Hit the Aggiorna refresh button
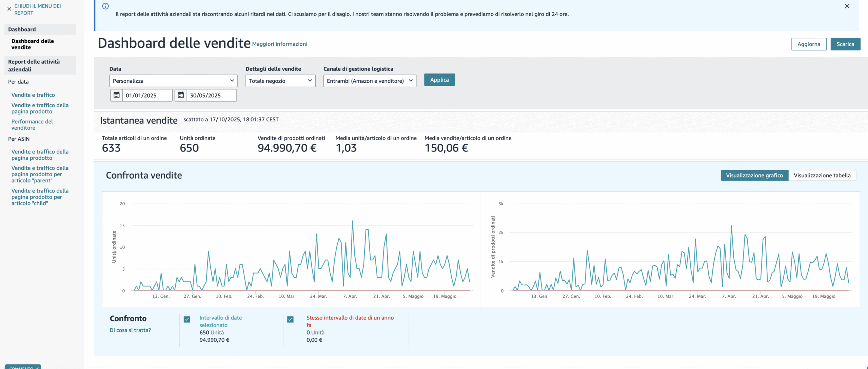This screenshot has height=369, width=868. [x=809, y=44]
